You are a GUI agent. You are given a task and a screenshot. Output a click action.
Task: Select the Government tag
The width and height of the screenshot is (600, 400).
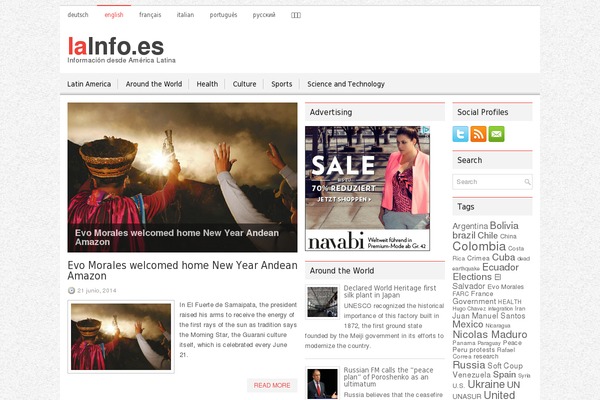click(474, 301)
